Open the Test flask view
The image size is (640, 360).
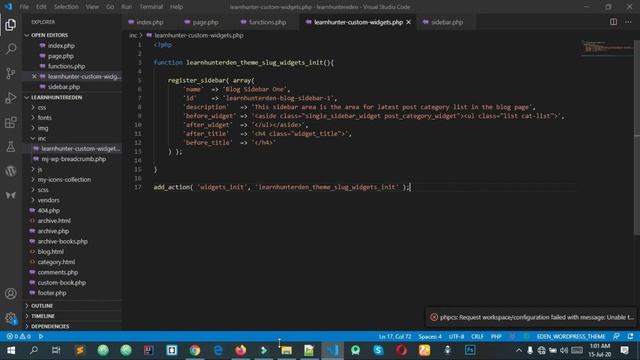tap(11, 147)
